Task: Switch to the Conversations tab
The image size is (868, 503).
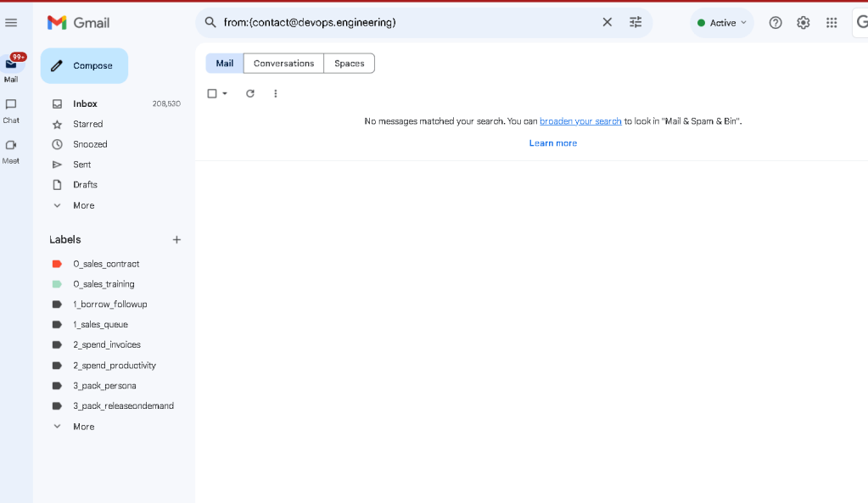Action: [283, 63]
